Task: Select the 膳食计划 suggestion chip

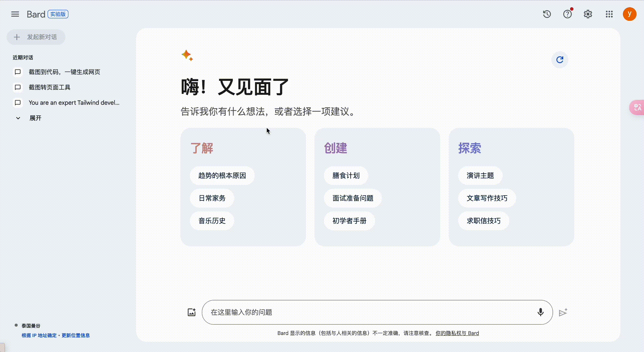Action: 346,175
